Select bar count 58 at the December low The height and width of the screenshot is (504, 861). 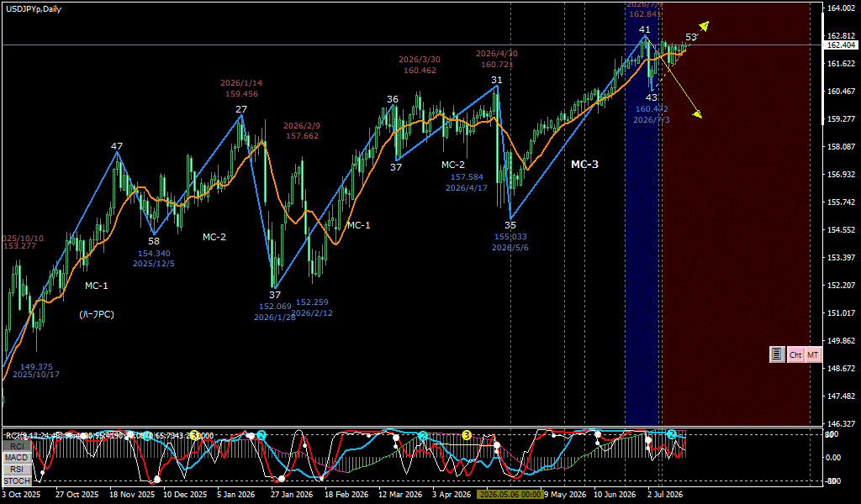(x=154, y=241)
